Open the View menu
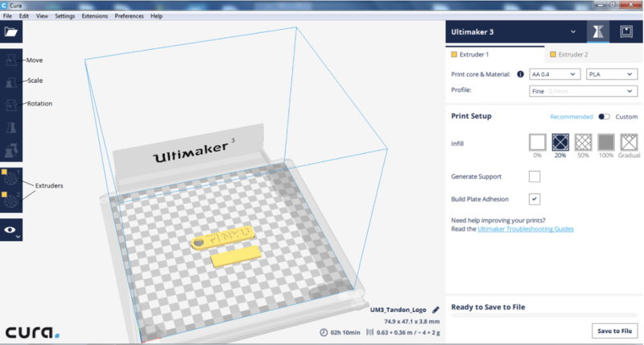The height and width of the screenshot is (345, 644). click(x=42, y=16)
